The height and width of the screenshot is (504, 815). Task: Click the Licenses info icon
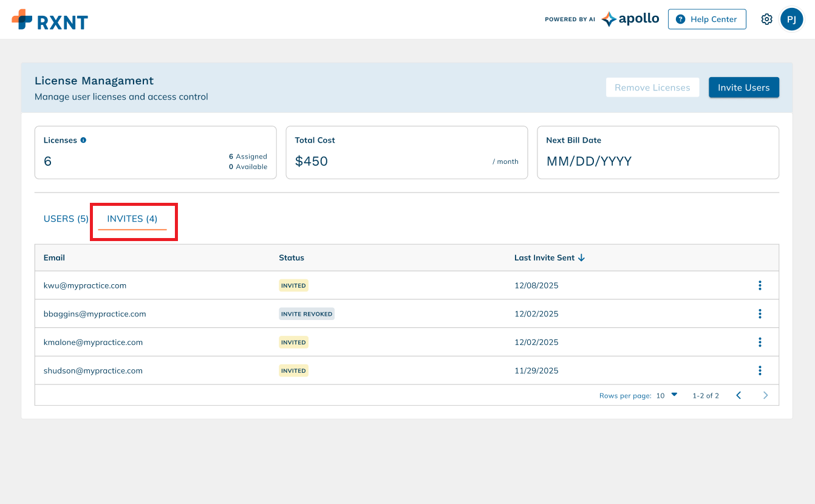(x=83, y=140)
